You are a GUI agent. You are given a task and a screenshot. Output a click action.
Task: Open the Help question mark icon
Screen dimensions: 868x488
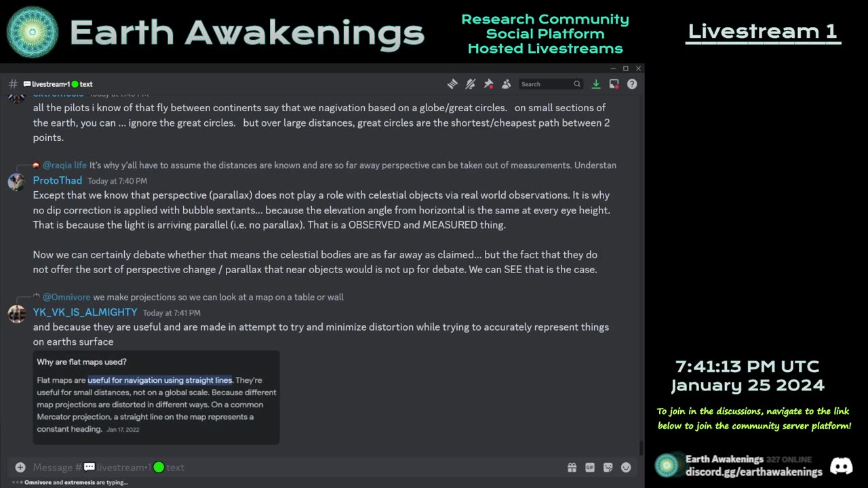click(632, 84)
